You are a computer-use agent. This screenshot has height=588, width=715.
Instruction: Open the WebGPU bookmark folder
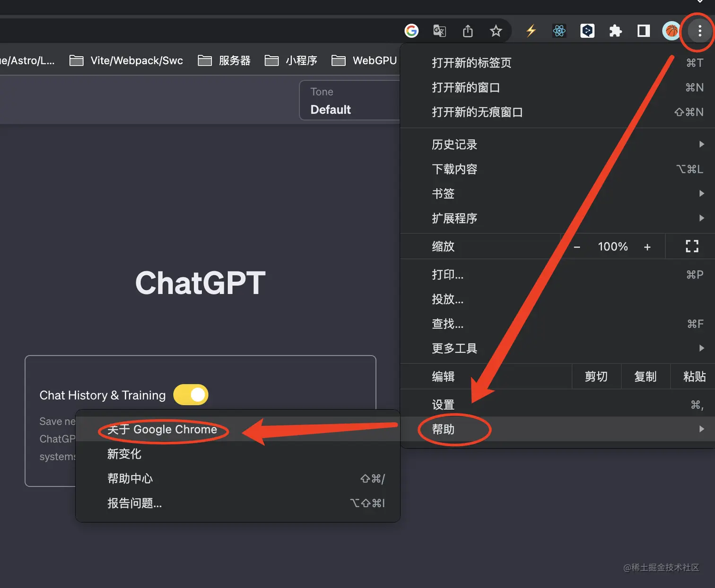point(364,61)
